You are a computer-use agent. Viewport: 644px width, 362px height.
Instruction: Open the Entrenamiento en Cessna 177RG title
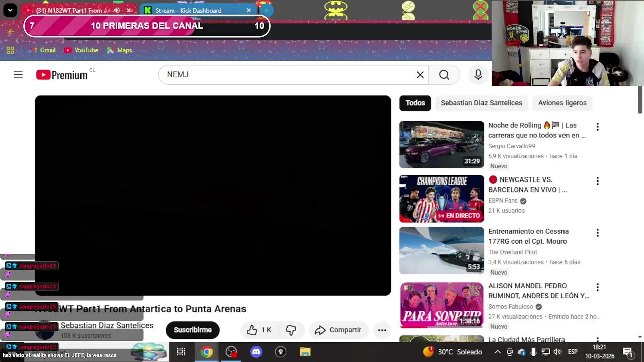(528, 236)
